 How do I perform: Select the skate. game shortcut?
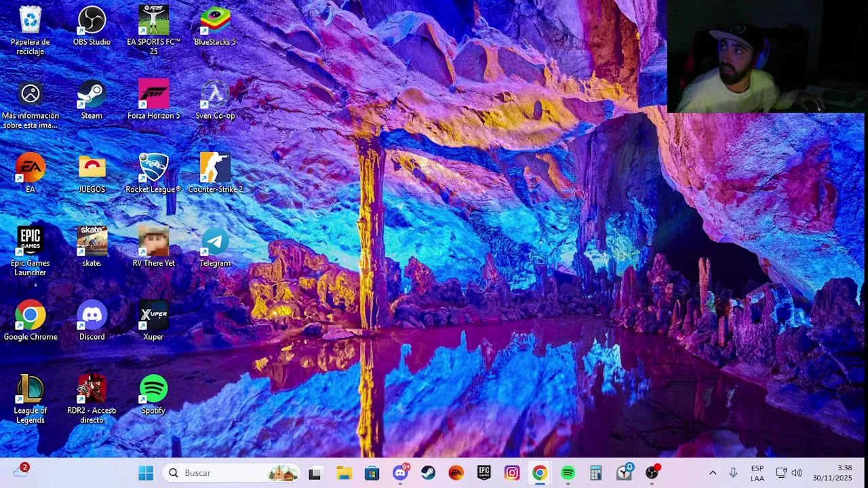tap(92, 247)
